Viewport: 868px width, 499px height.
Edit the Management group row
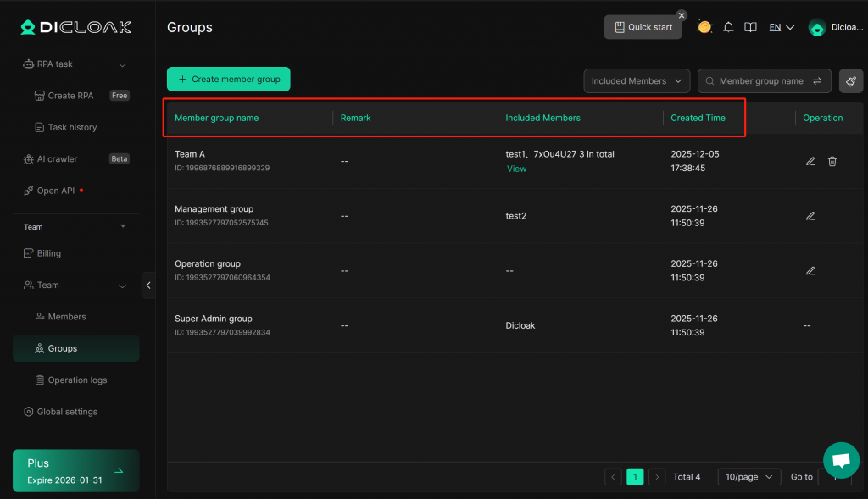(x=810, y=216)
